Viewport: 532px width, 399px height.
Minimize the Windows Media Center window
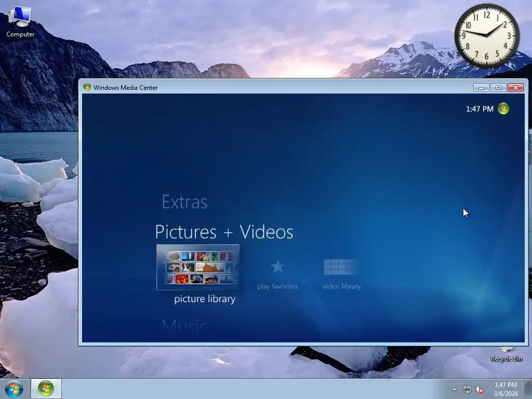pos(481,87)
